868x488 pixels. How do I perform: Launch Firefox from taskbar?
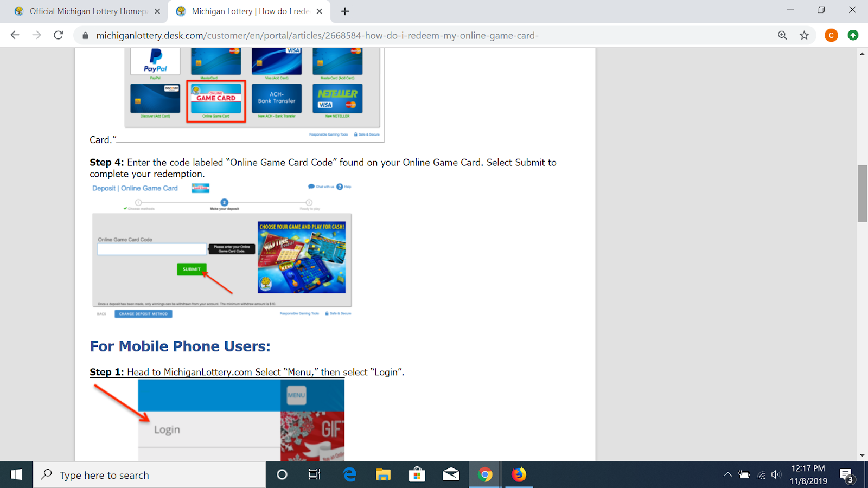(x=519, y=475)
